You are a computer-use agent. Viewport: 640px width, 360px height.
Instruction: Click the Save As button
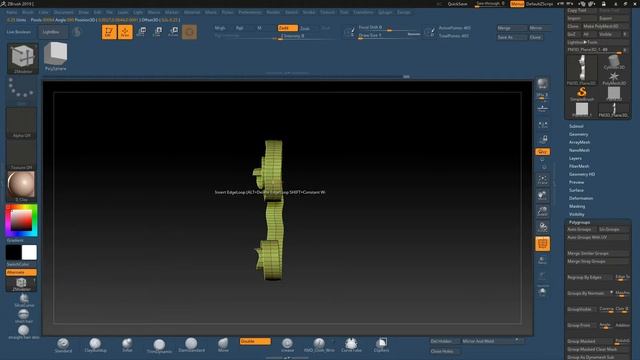pyautogui.click(x=511, y=37)
